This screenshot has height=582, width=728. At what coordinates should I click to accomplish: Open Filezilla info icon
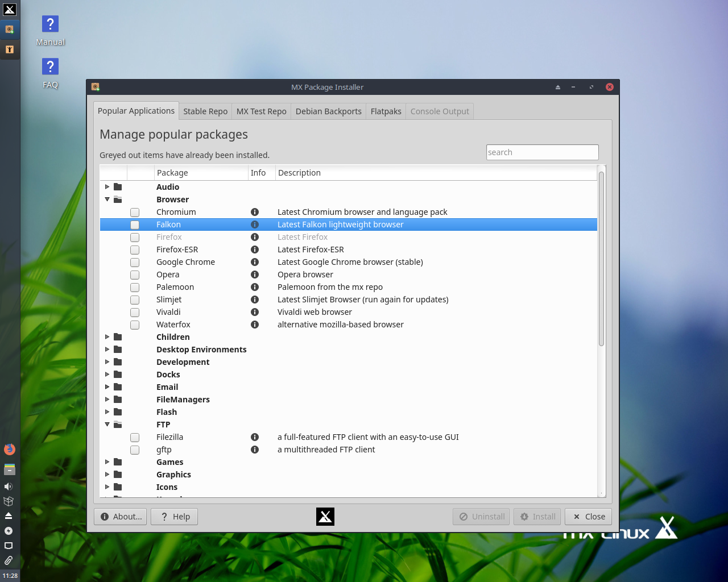pos(255,437)
